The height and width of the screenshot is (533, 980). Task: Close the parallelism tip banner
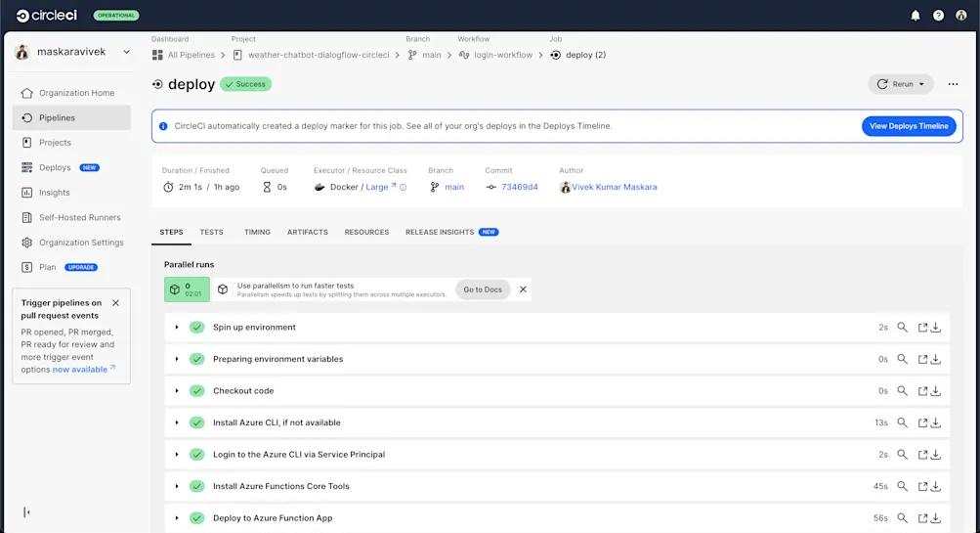point(523,289)
